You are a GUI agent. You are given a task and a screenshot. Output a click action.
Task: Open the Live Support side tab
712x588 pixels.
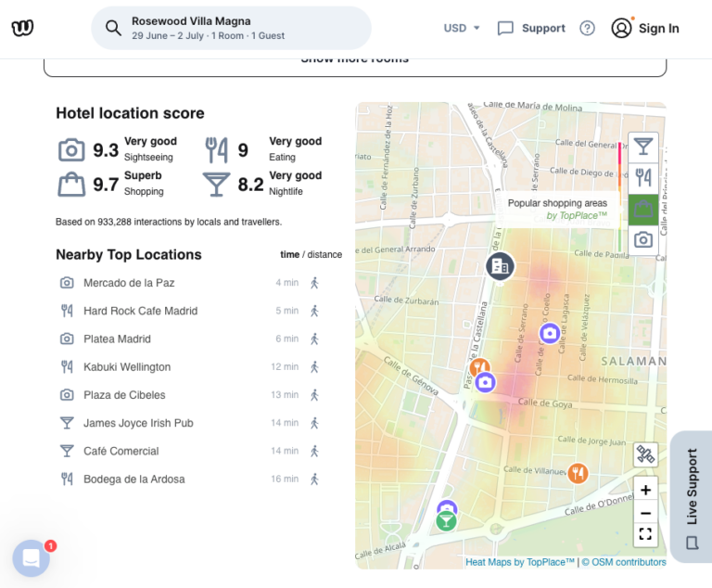(x=691, y=497)
